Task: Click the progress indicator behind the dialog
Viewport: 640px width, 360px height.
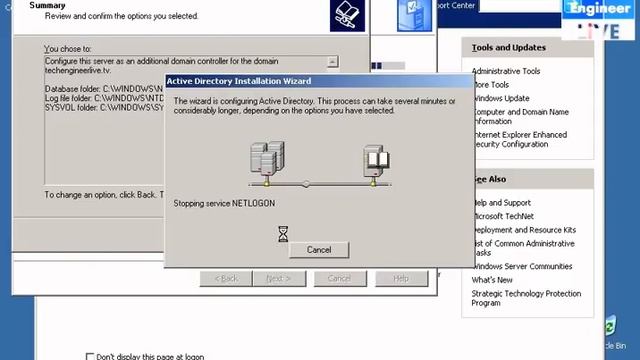Action: click(388, 66)
